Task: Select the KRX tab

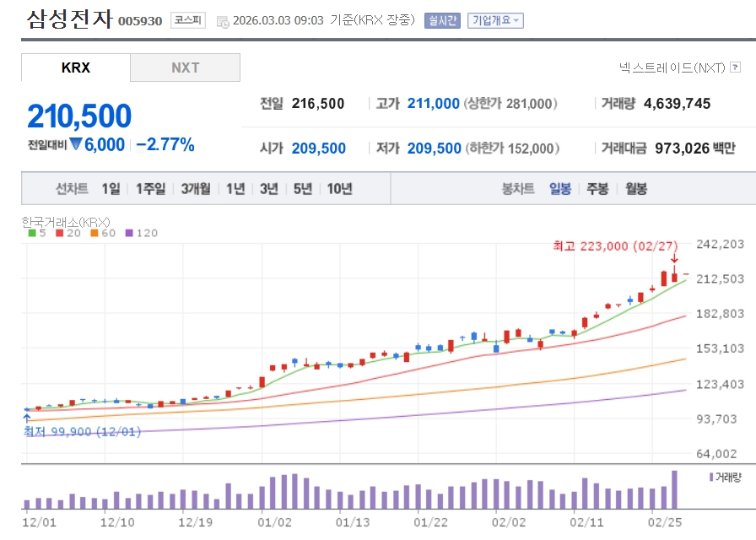Action: 76,67
